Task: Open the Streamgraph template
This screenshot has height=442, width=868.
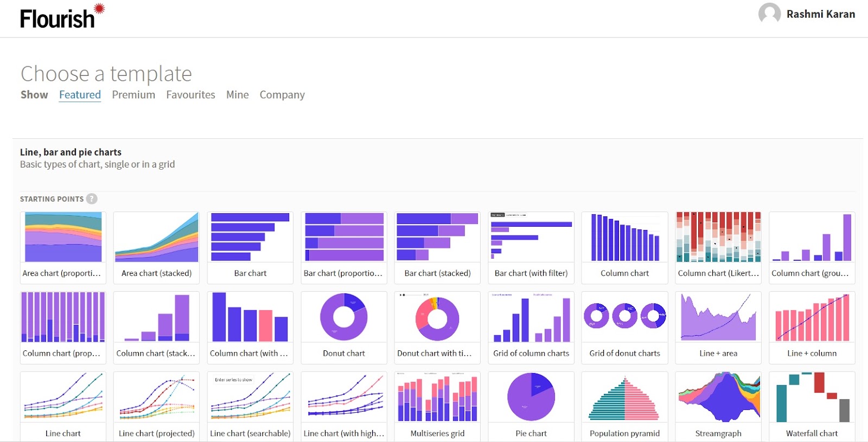Action: click(718, 406)
